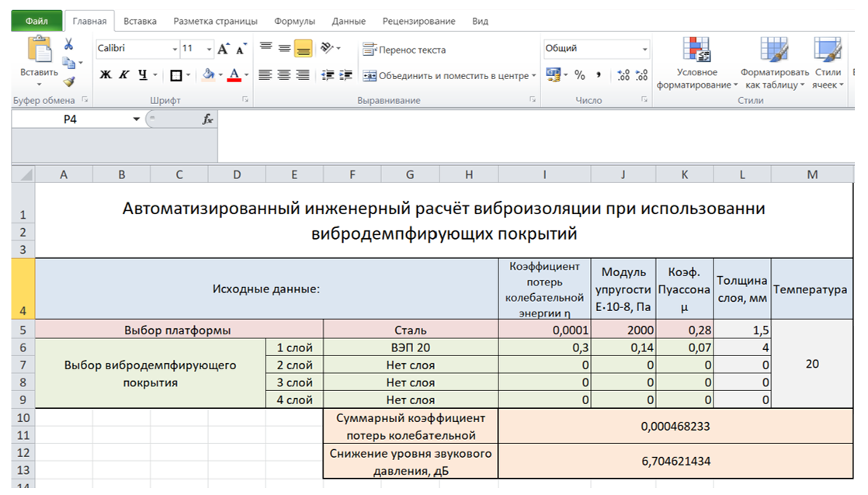Viewport: 868px width, 495px height.
Task: Switch to the Главная tab
Action: 90,21
